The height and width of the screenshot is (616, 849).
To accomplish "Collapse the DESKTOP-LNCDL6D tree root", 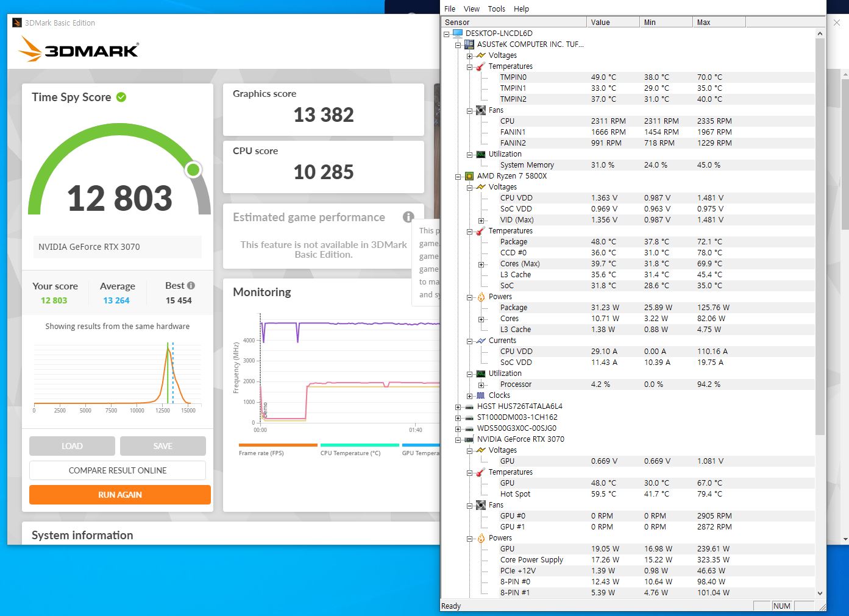I will point(447,34).
